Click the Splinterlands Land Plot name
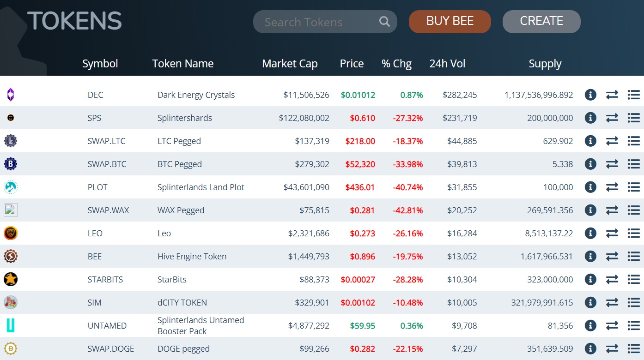This screenshot has width=644, height=360. [x=201, y=187]
